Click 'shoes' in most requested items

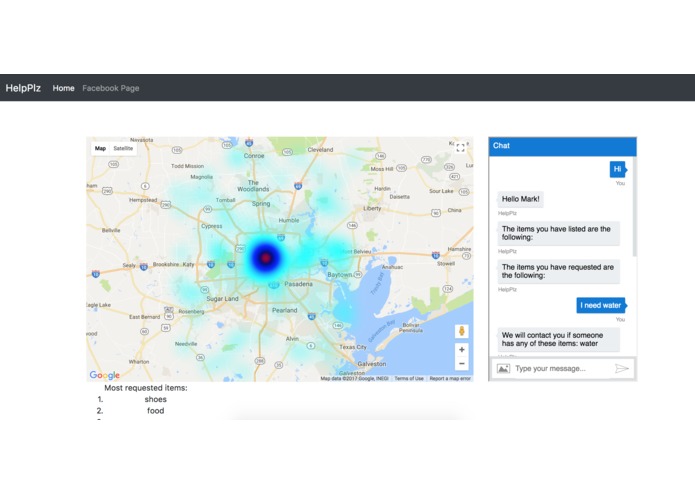coord(156,399)
